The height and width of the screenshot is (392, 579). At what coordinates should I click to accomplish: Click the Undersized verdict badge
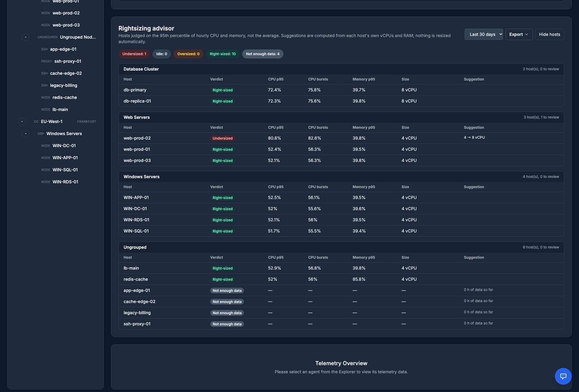[x=223, y=138]
